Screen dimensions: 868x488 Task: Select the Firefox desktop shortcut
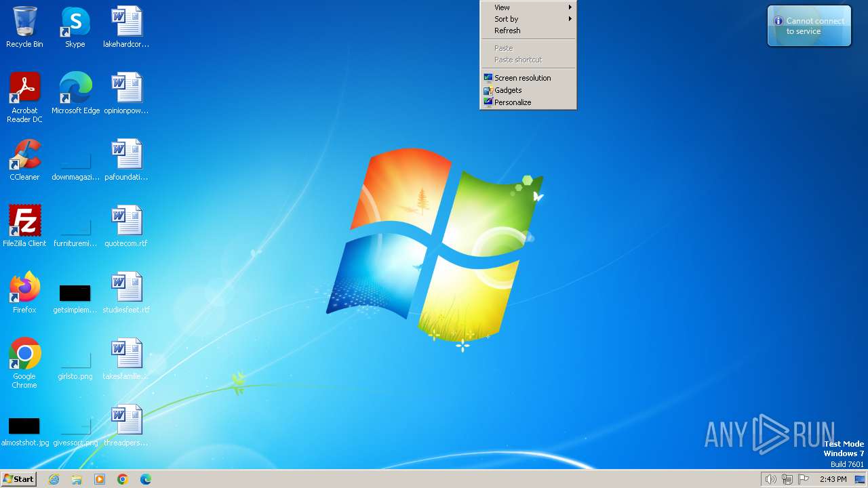click(24, 293)
